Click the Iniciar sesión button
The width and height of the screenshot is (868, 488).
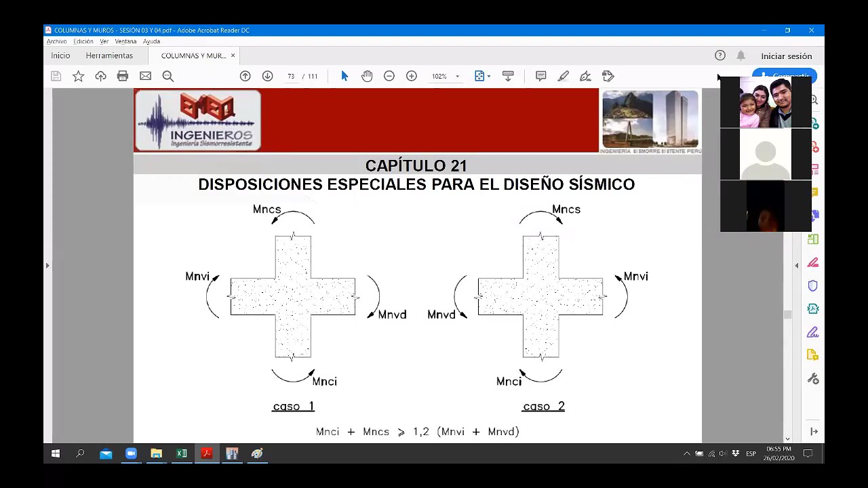[x=786, y=56]
